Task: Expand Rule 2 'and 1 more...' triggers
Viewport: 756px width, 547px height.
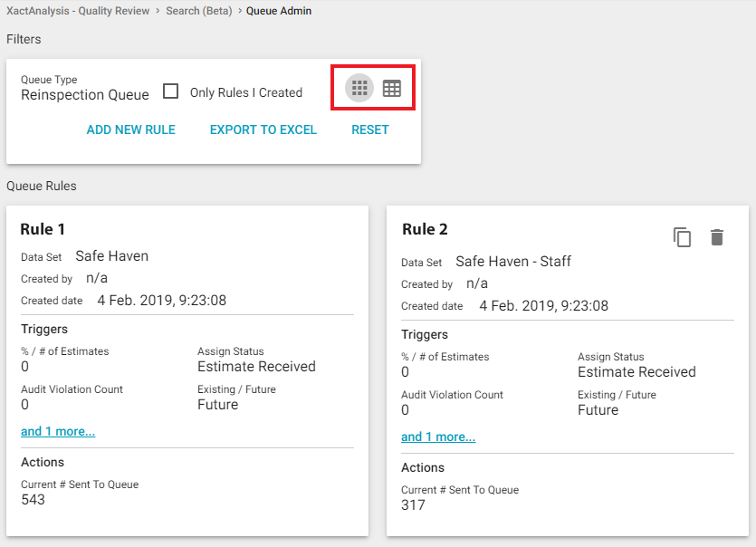Action: pyautogui.click(x=438, y=437)
